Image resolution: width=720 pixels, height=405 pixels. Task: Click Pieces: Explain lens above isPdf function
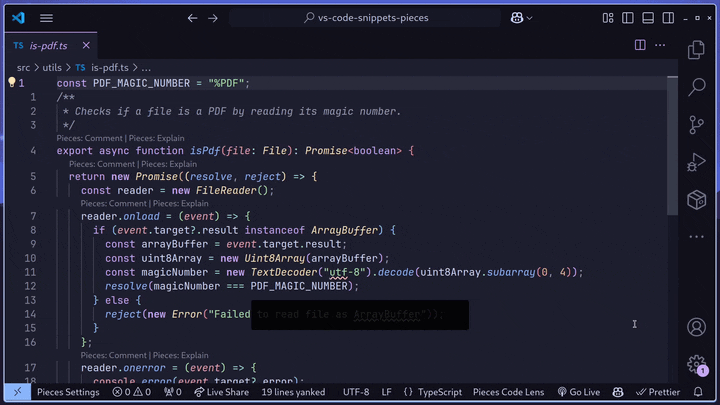coord(157,138)
